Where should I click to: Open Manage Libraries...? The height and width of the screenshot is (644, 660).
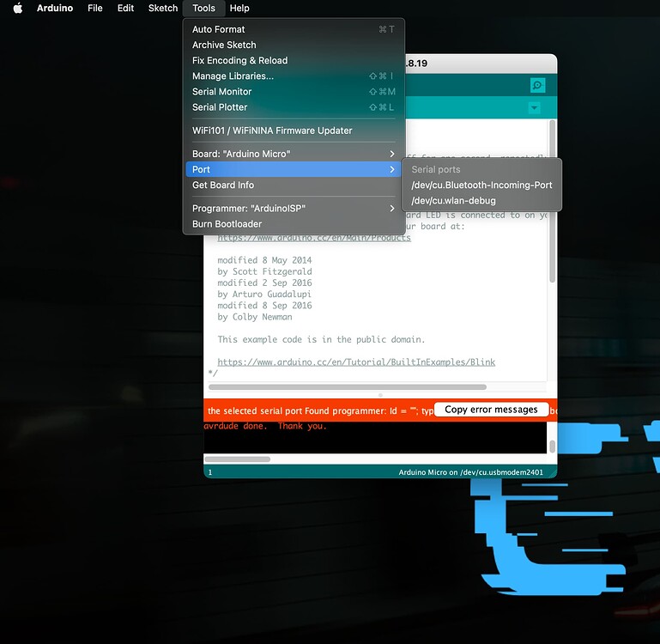pyautogui.click(x=294, y=76)
